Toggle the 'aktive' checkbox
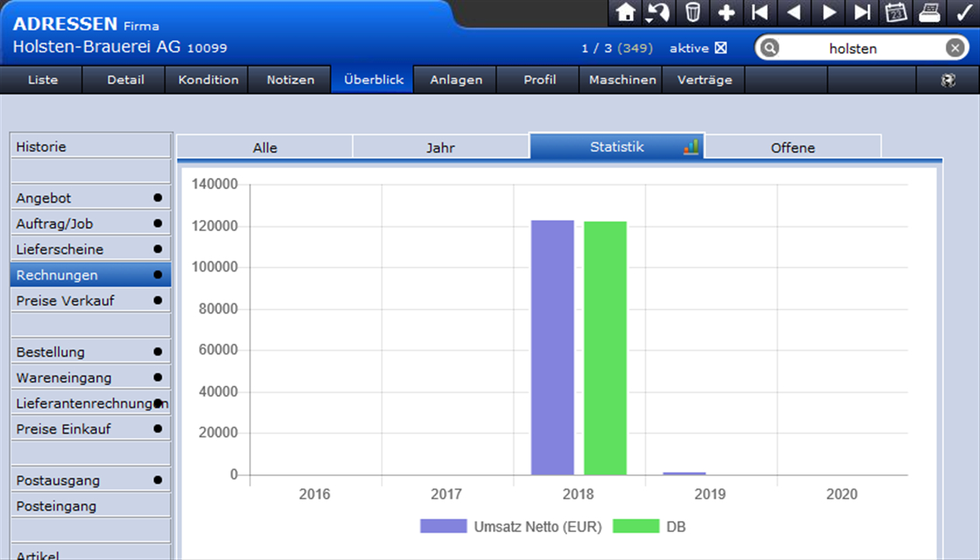 (x=721, y=48)
